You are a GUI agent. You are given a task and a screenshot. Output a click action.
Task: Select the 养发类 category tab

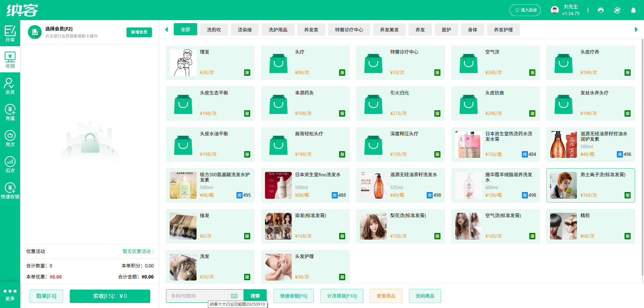click(x=311, y=29)
